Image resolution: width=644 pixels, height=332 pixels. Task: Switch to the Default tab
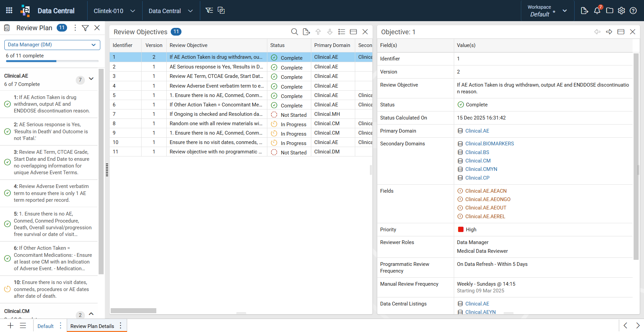[x=46, y=326]
